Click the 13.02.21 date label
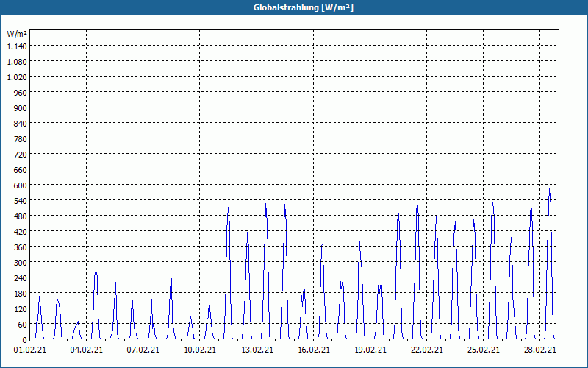588x368 pixels. (257, 350)
